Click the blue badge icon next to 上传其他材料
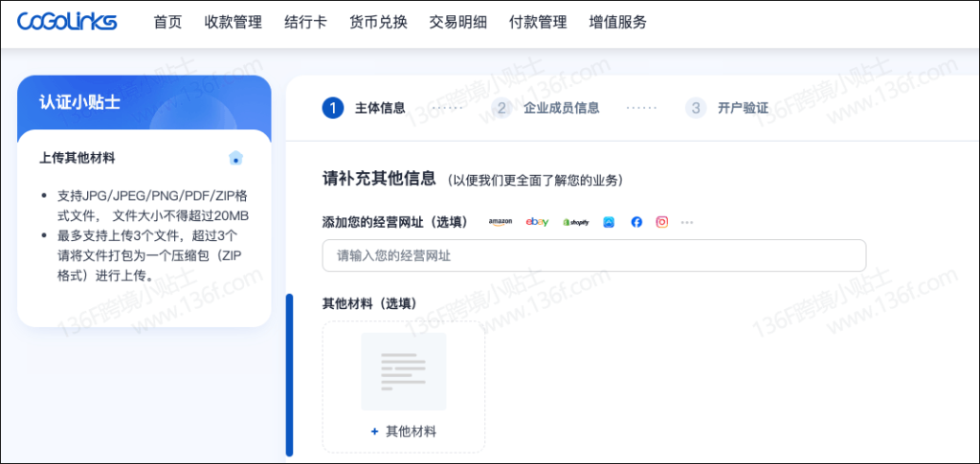The image size is (980, 464). (x=235, y=158)
